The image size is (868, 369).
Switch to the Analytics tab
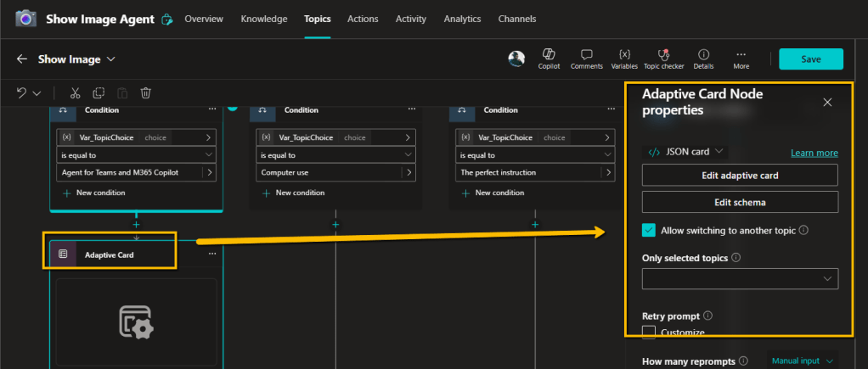coord(462,19)
